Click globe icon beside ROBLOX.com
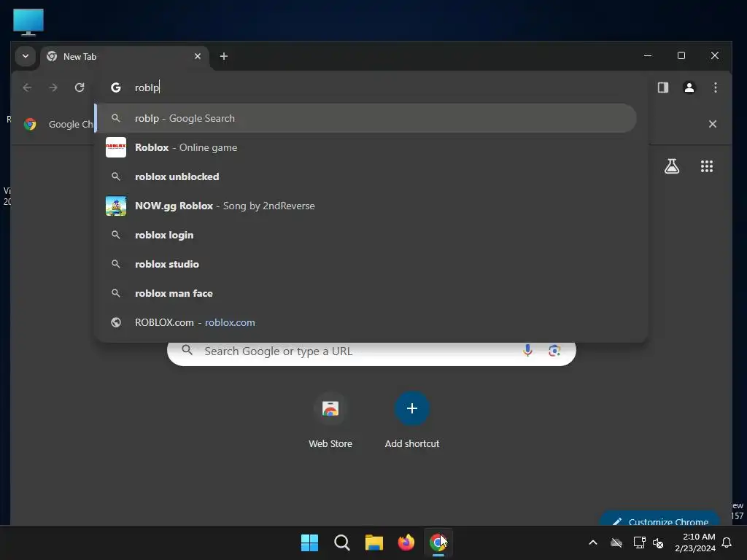 point(116,322)
